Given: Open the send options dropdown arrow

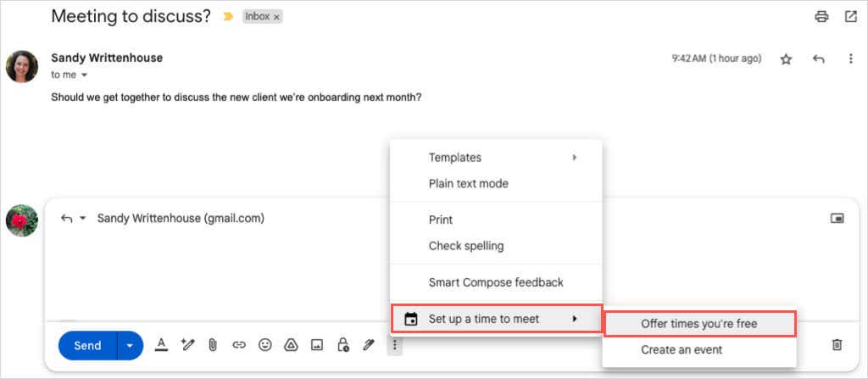Looking at the screenshot, I should (130, 345).
